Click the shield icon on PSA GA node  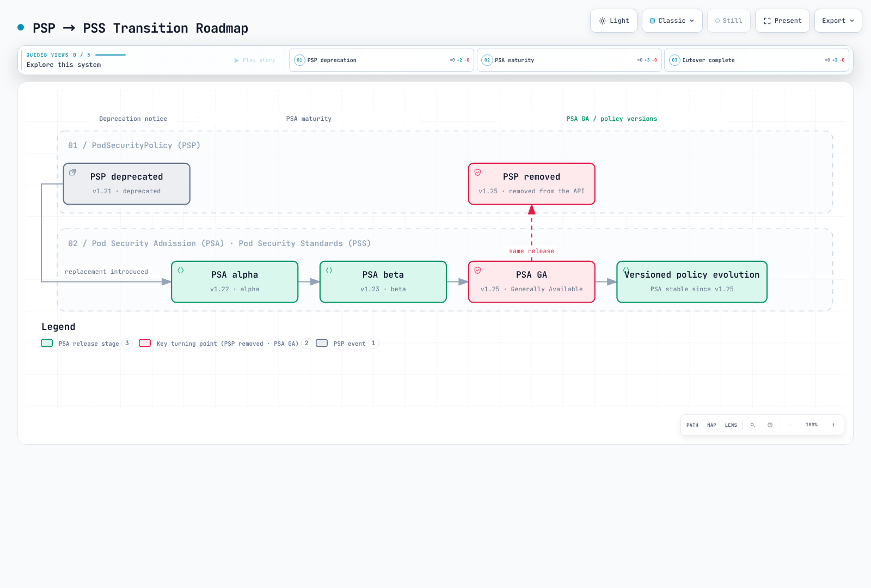[x=477, y=270]
